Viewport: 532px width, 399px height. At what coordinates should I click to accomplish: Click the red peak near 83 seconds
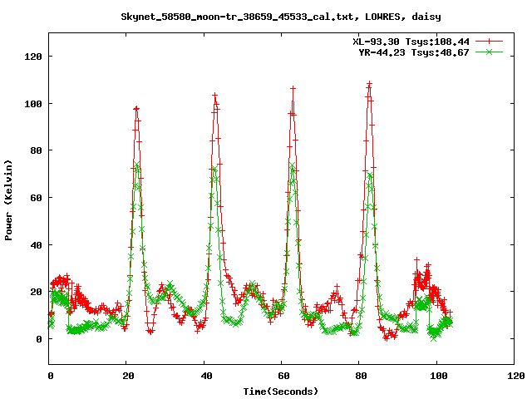369,83
